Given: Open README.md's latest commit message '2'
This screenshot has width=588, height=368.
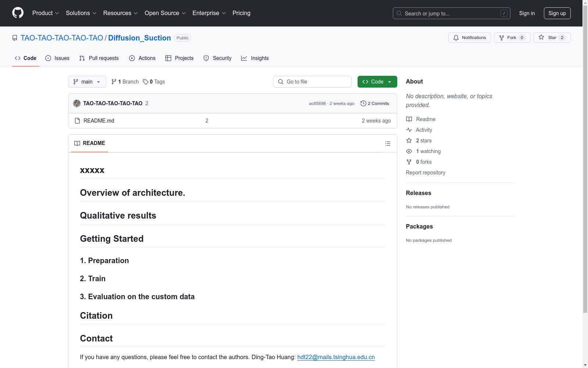Looking at the screenshot, I should click(207, 121).
